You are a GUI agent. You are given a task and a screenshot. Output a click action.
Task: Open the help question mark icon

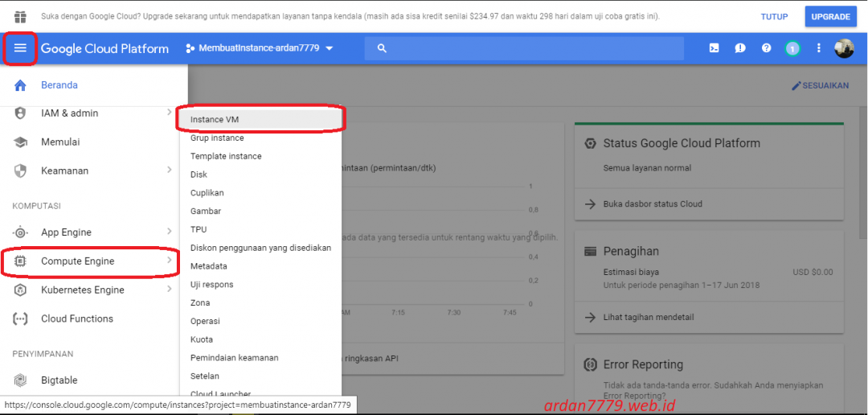(766, 48)
